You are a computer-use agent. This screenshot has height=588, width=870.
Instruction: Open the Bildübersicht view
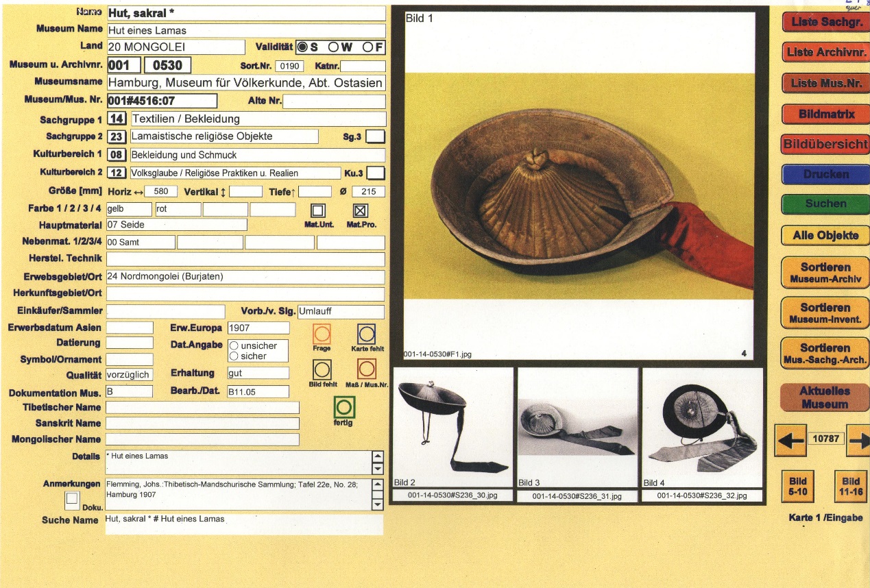click(825, 145)
